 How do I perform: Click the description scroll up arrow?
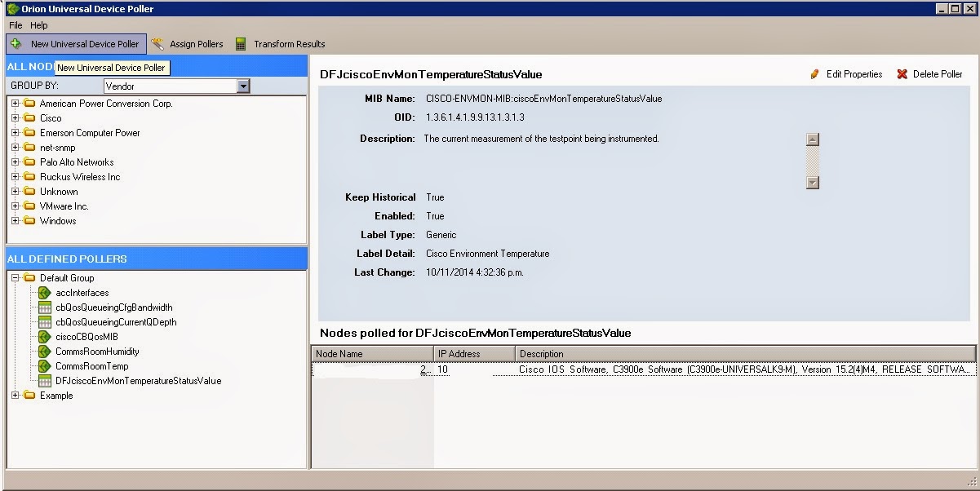point(812,139)
